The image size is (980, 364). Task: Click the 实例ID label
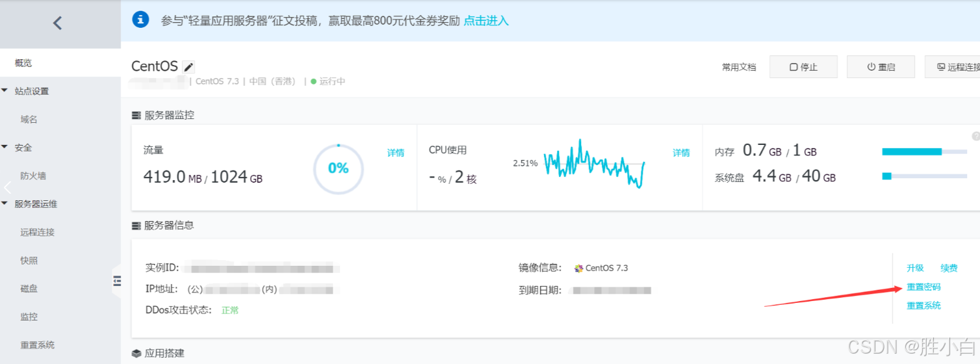[162, 268]
